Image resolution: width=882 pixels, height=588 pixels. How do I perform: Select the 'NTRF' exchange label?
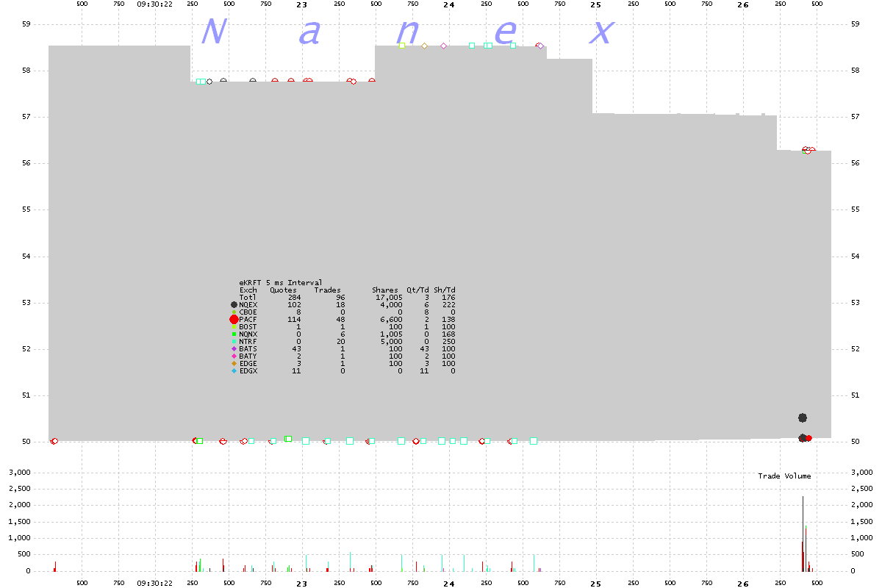(248, 341)
